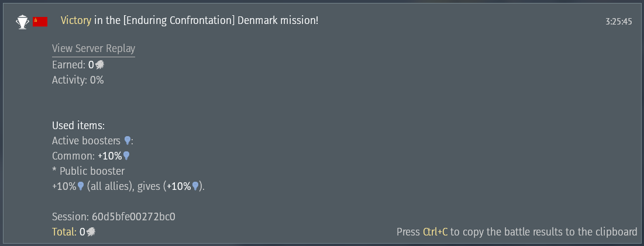
Task: Click the booster icon before (all allies)
Action: 81,186
